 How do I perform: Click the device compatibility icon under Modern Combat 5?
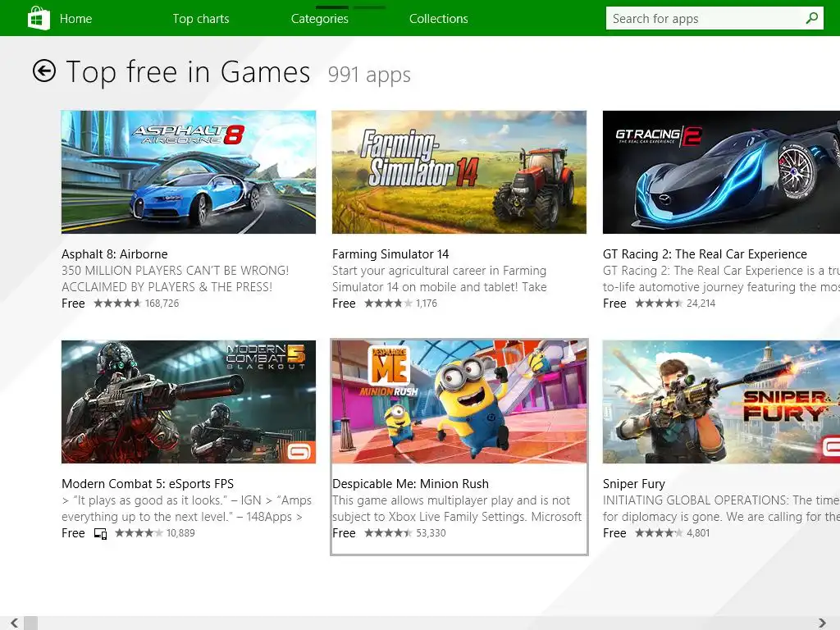[100, 533]
